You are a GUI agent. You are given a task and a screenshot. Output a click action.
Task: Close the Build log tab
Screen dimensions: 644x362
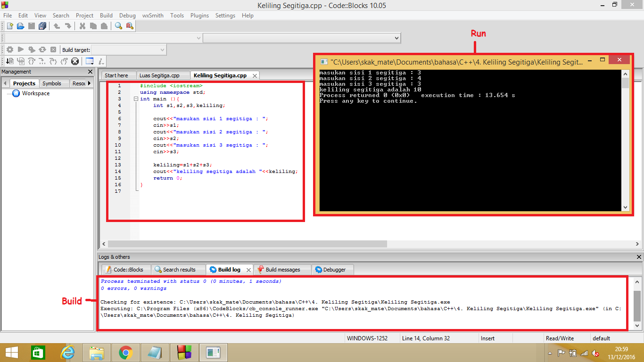(249, 270)
